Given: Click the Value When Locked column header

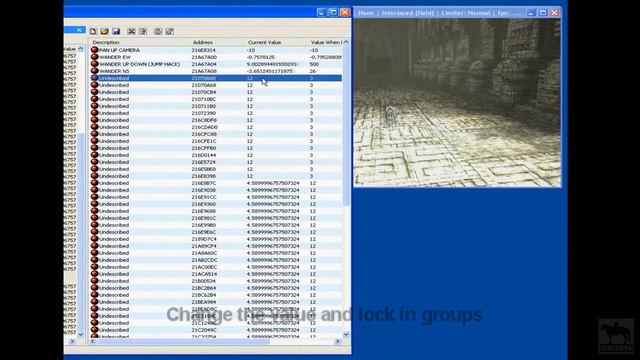Looking at the screenshot, I should pos(325,42).
